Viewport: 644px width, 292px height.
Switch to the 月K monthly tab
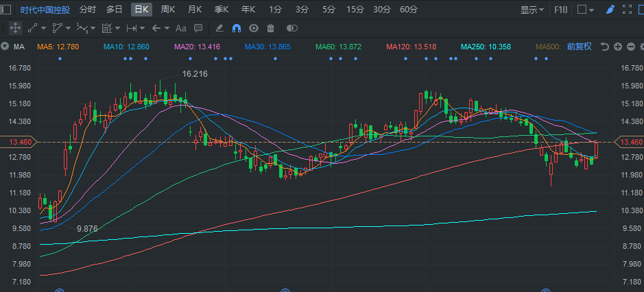pyautogui.click(x=195, y=10)
